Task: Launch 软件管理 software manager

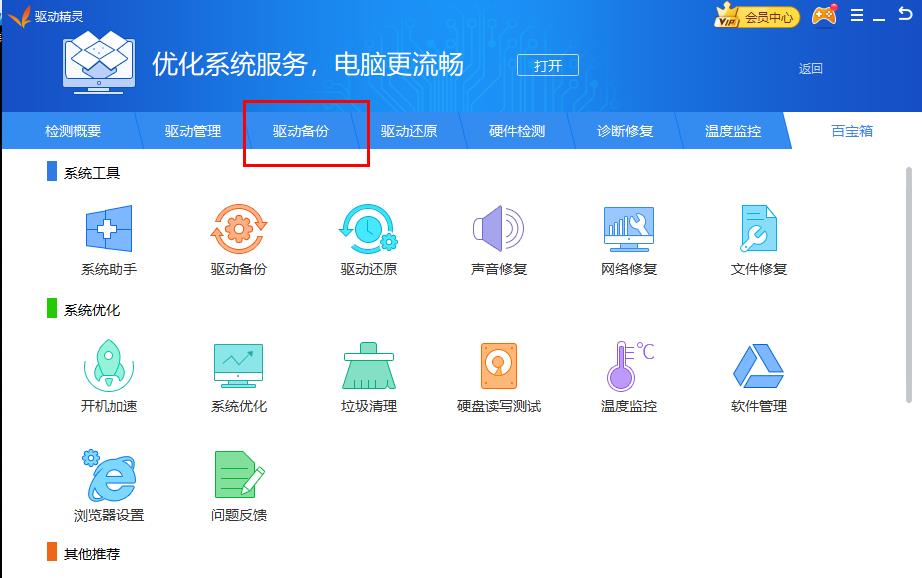Action: point(757,375)
